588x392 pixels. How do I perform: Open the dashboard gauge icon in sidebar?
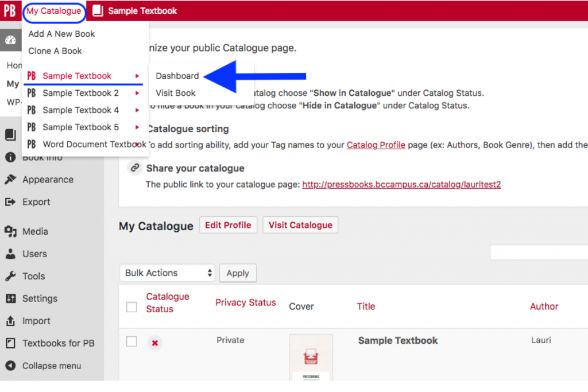click(x=10, y=40)
